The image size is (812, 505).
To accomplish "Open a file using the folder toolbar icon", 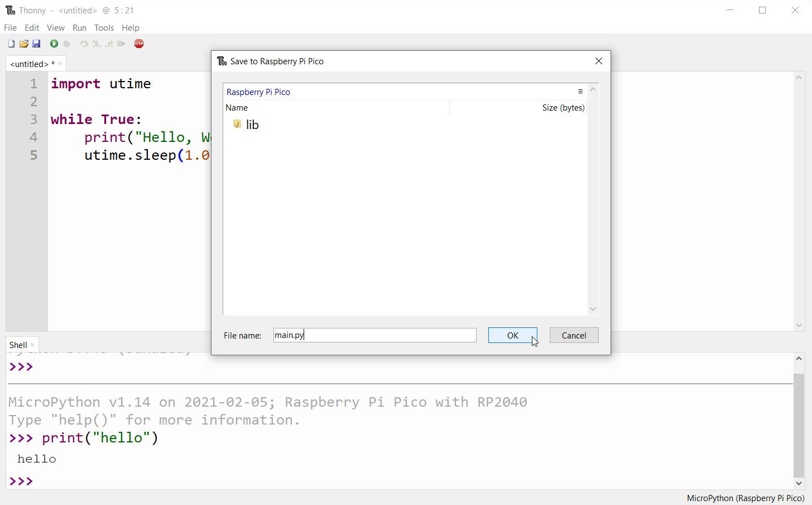I will pyautogui.click(x=24, y=44).
